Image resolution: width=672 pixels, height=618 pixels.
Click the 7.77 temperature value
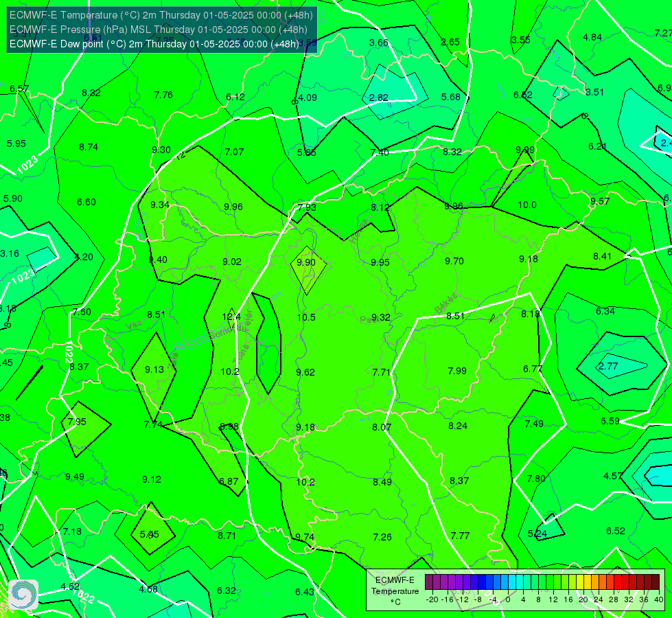[461, 536]
